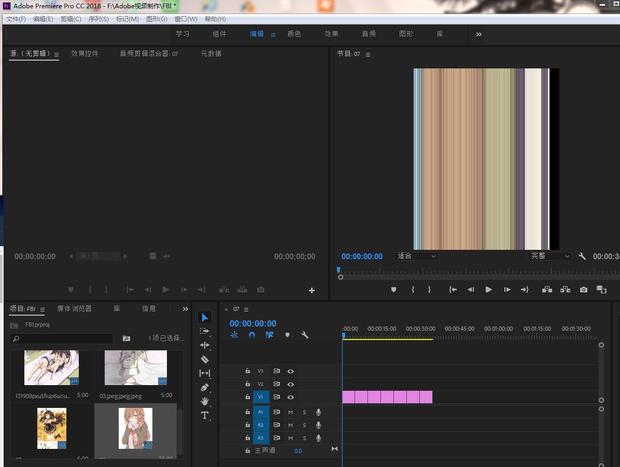Expand the workspace overflow chevrons

click(x=478, y=34)
